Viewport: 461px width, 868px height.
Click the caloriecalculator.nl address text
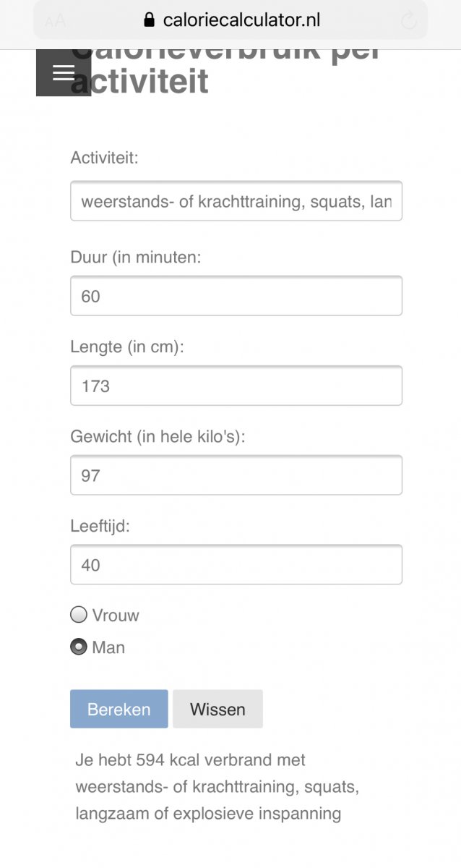(241, 20)
